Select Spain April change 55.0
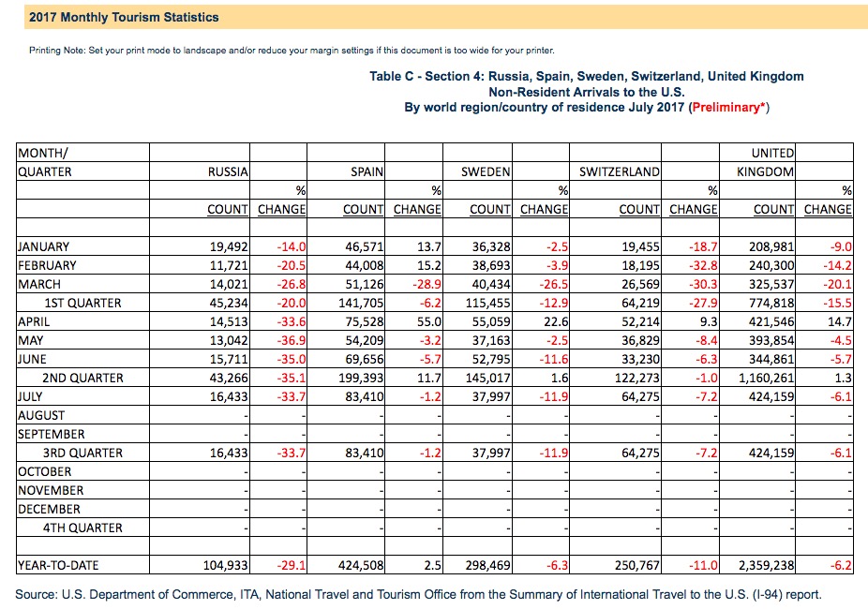 click(x=429, y=321)
